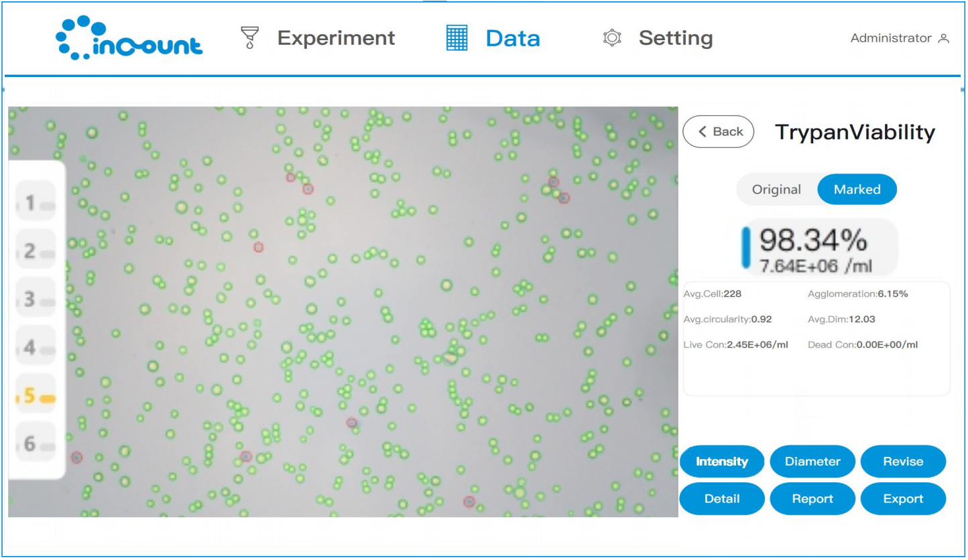Select image field 6 in sidebar
The image size is (968, 560).
point(36,443)
